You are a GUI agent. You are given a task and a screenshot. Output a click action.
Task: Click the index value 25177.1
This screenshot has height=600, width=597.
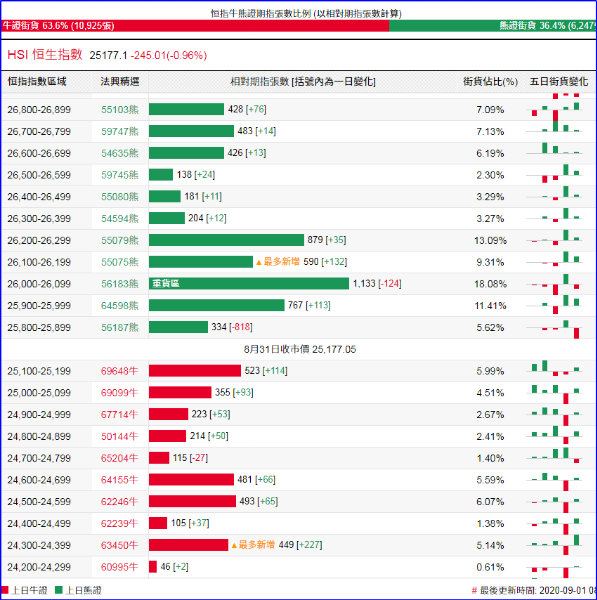pos(108,55)
